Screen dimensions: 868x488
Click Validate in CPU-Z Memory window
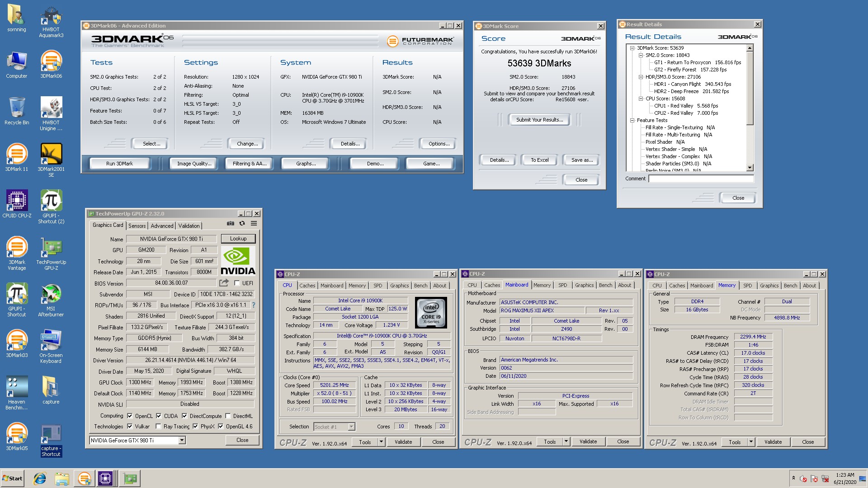click(773, 442)
